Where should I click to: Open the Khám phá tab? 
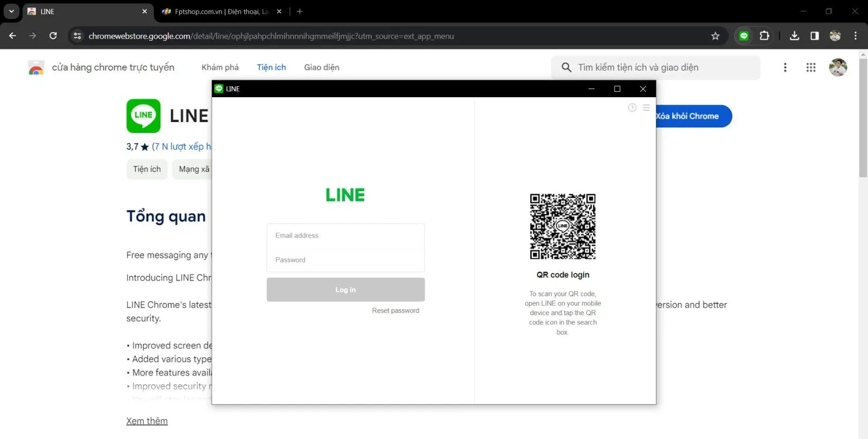(220, 67)
